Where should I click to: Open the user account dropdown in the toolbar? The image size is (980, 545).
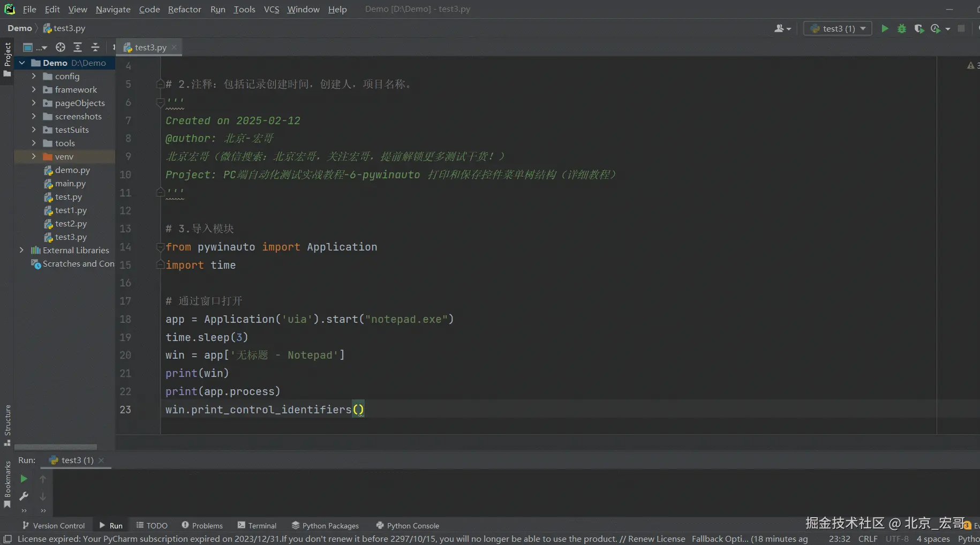782,28
